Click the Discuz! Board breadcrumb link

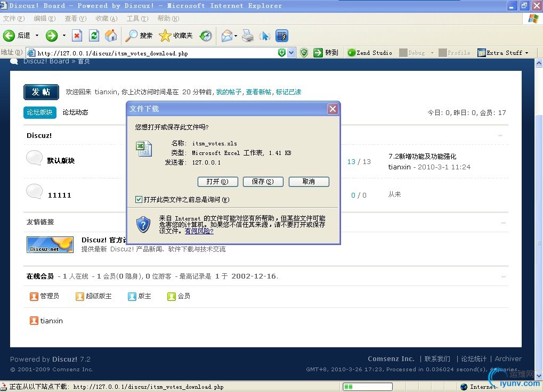click(46, 61)
